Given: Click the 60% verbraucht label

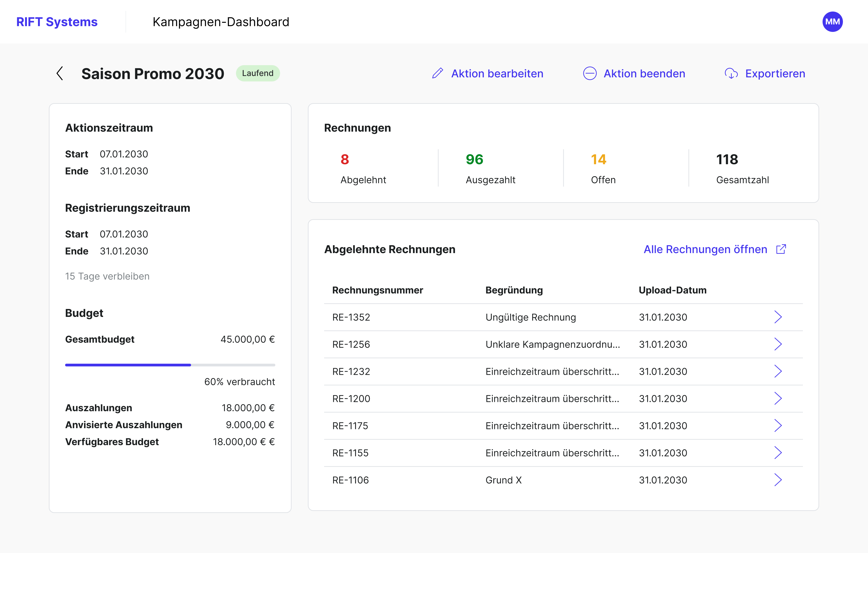Looking at the screenshot, I should coord(239,382).
